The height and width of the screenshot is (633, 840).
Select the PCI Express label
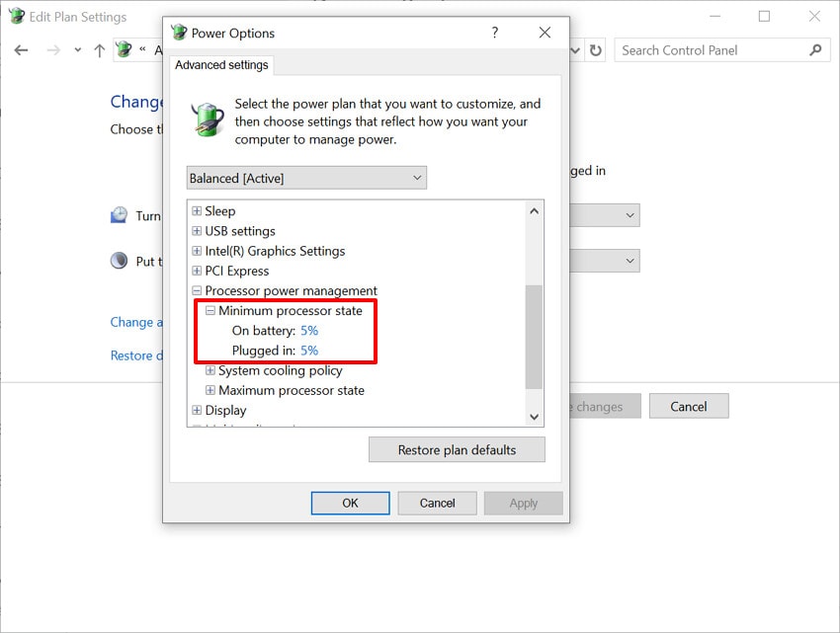237,271
